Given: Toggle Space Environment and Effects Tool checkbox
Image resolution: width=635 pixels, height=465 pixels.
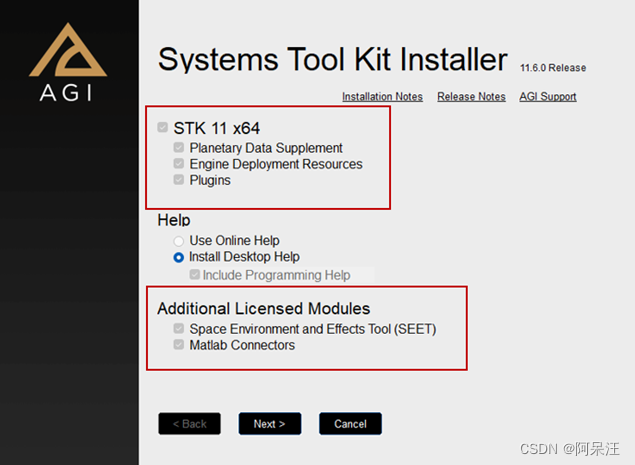Looking at the screenshot, I should (x=179, y=328).
